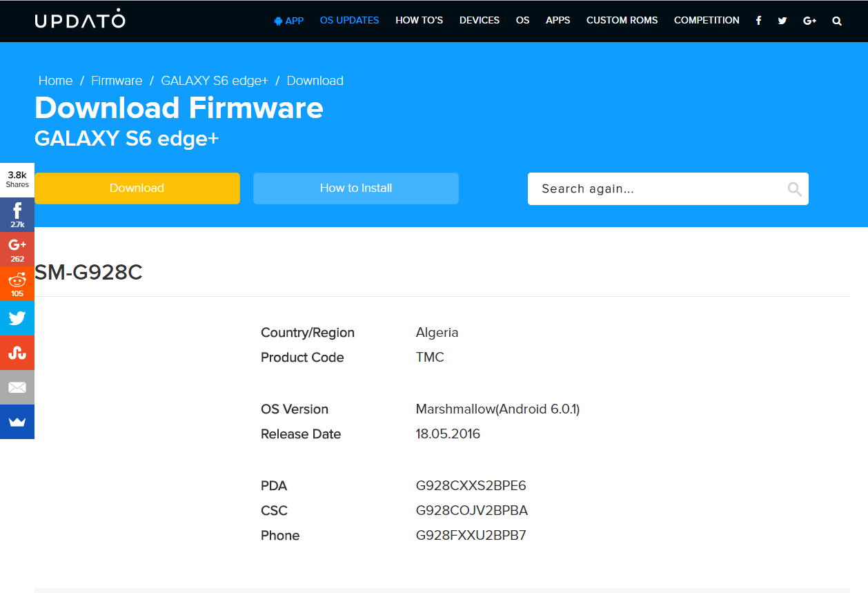This screenshot has height=593, width=868.
Task: Click the Facebook share button in sidebar
Action: 17,215
